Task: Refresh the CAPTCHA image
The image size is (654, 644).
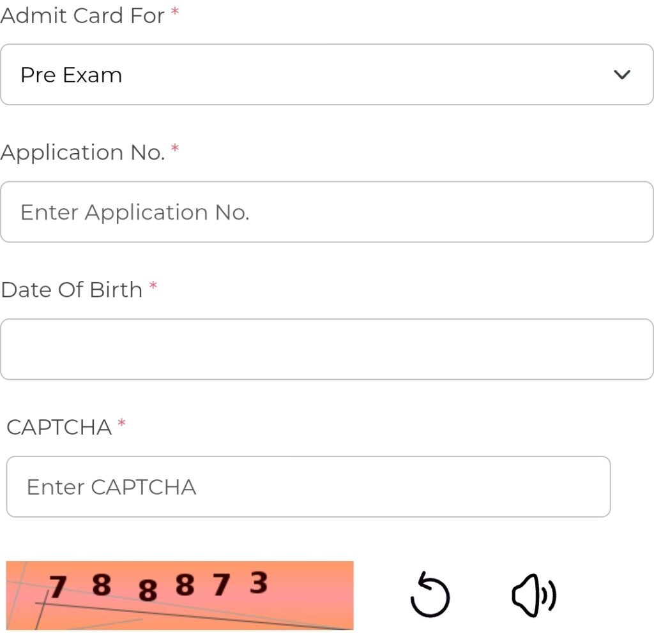Action: (430, 595)
